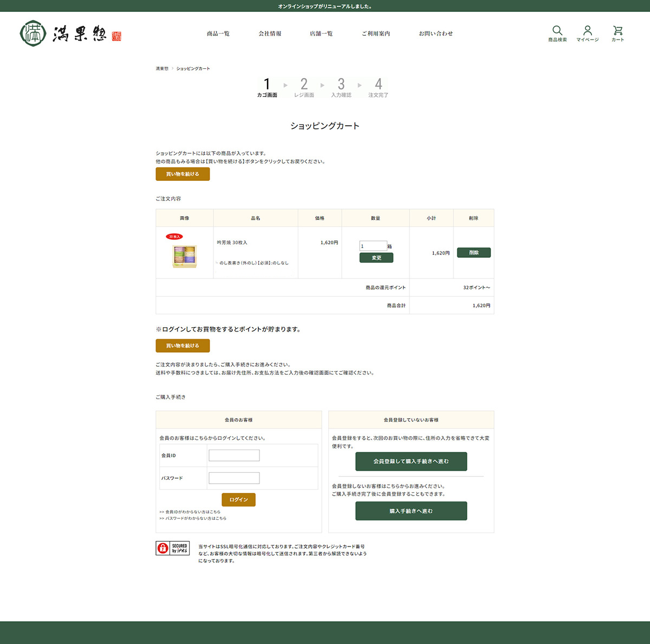Open the 吟芳焼 30枚入 product thumbnail
This screenshot has height=644, width=650.
click(x=185, y=256)
